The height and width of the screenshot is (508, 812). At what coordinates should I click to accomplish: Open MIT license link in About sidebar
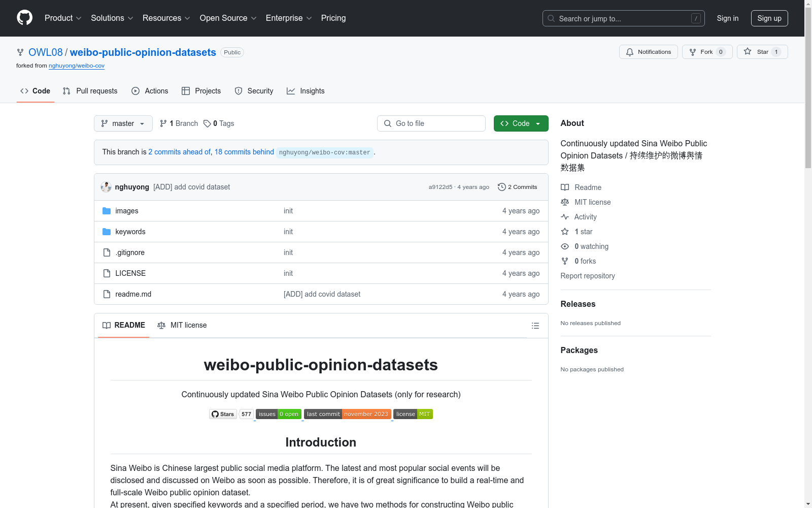point(586,202)
